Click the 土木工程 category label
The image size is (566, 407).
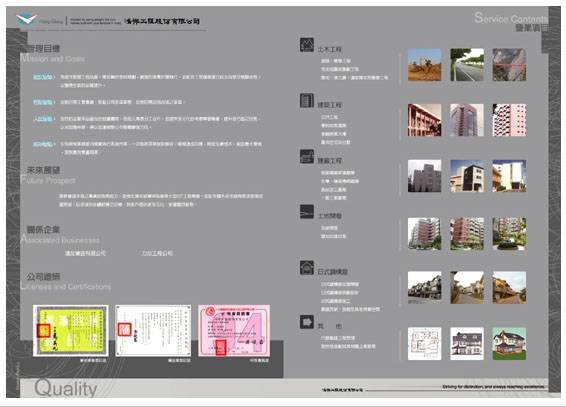pyautogui.click(x=329, y=49)
